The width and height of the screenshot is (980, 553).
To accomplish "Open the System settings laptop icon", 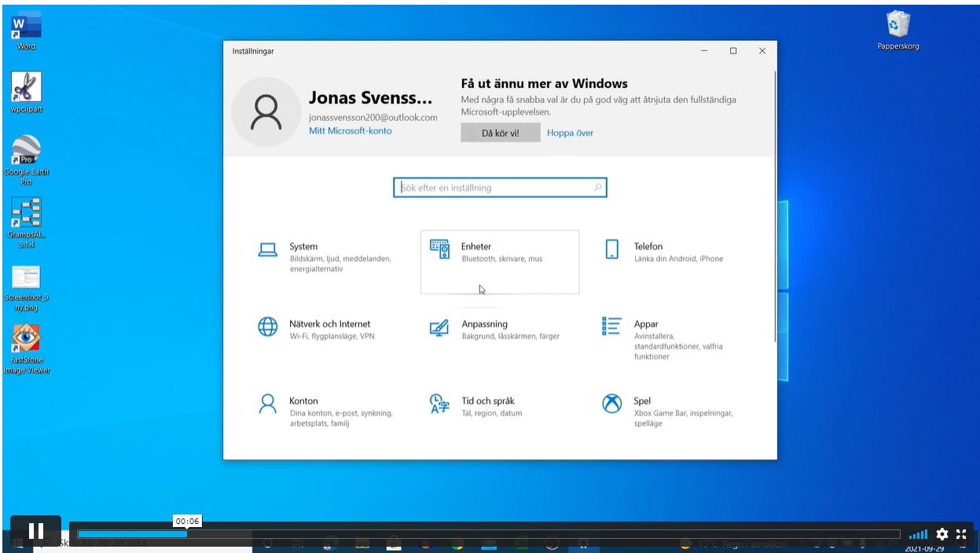I will 268,250.
